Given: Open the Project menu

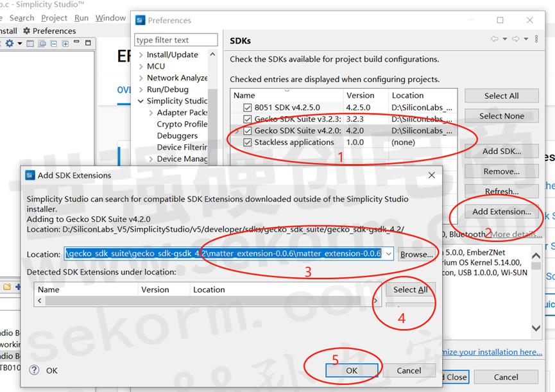Looking at the screenshot, I should (x=54, y=18).
